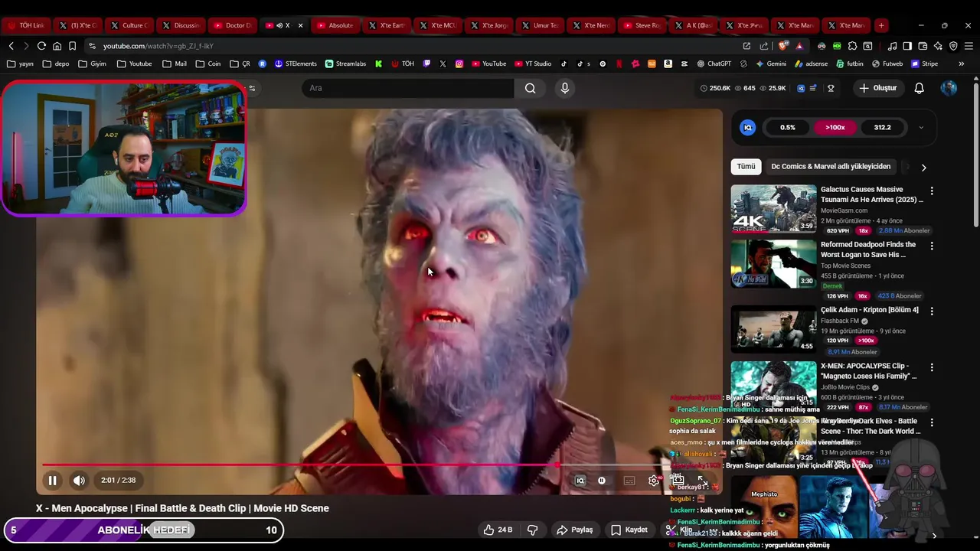The image size is (980, 551).
Task: Pause the X-Men Apocalypse video
Action: (x=52, y=481)
